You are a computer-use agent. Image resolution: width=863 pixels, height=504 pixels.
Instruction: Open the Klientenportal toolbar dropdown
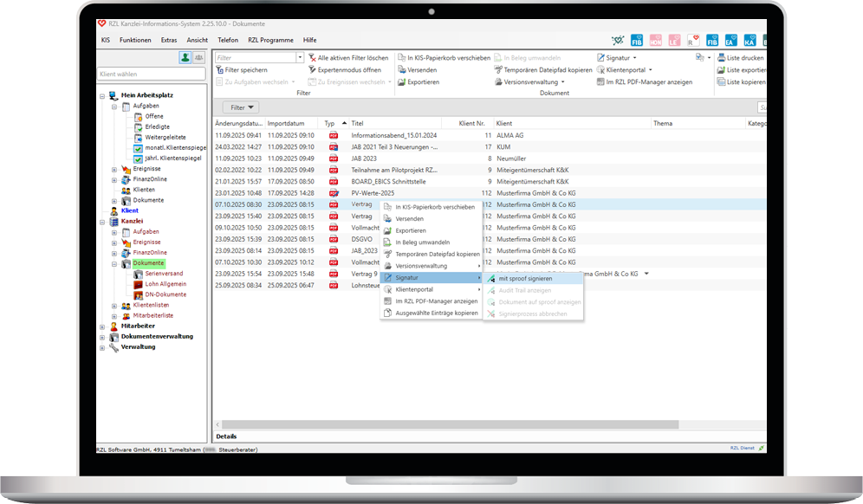(x=625, y=70)
